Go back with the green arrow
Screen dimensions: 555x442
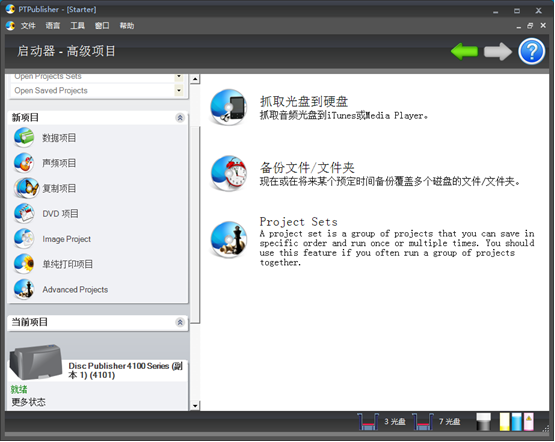[464, 52]
